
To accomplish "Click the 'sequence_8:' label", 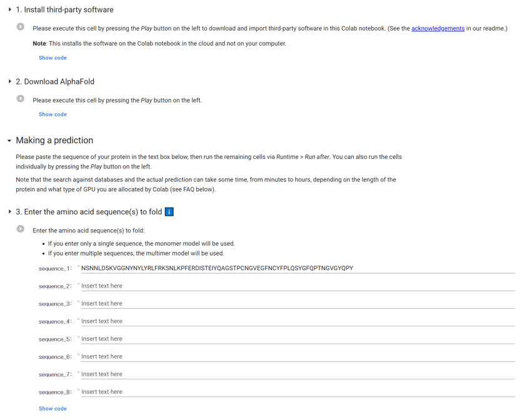I will [x=55, y=392].
